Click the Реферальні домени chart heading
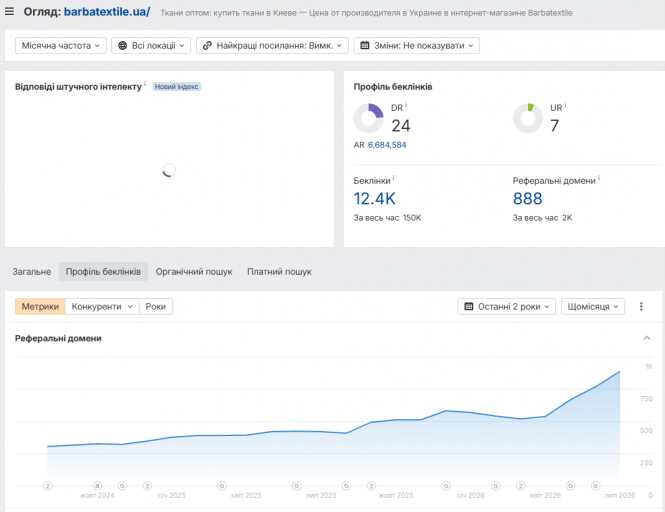 click(x=58, y=338)
